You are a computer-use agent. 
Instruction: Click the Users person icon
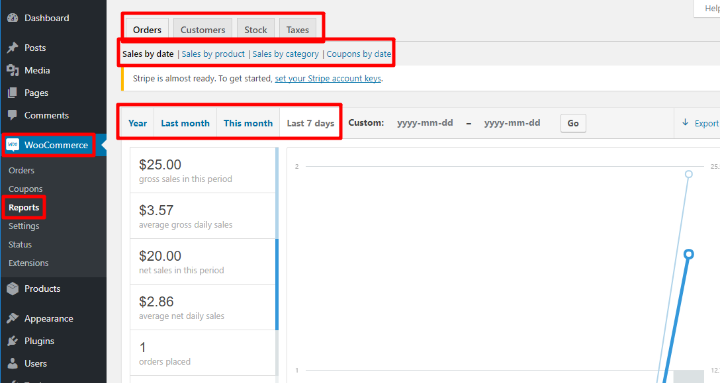click(x=12, y=363)
